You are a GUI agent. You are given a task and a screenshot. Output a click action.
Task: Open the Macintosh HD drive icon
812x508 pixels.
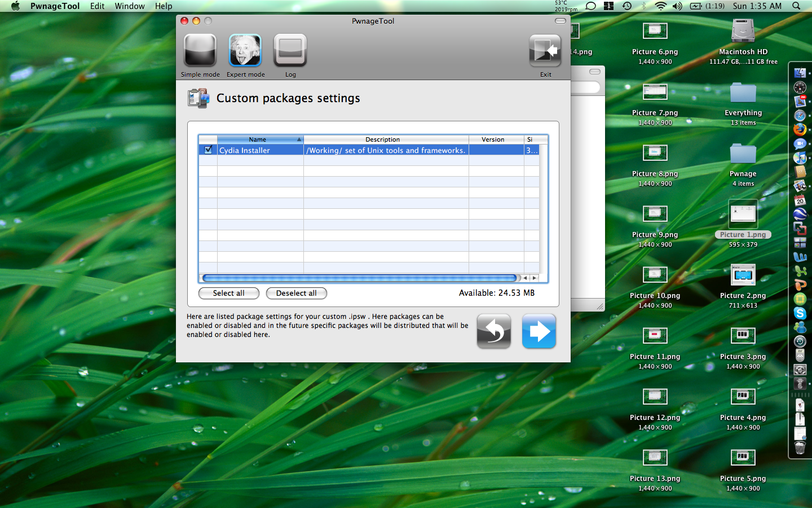pyautogui.click(x=743, y=32)
